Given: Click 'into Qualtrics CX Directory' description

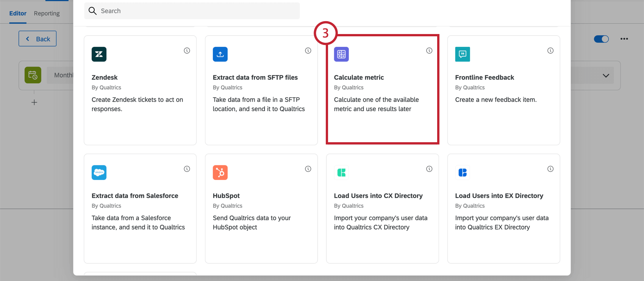Looking at the screenshot, I should (372, 227).
